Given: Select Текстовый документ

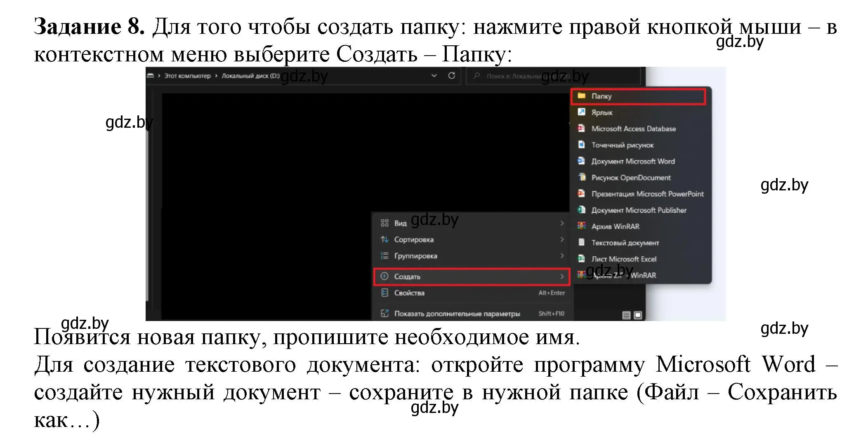Looking at the screenshot, I should pos(638,243).
